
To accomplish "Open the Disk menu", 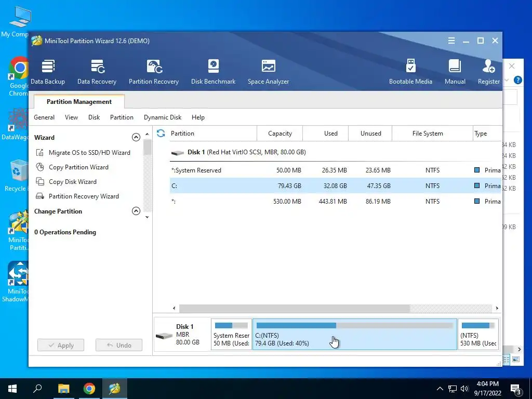I will pyautogui.click(x=94, y=117).
